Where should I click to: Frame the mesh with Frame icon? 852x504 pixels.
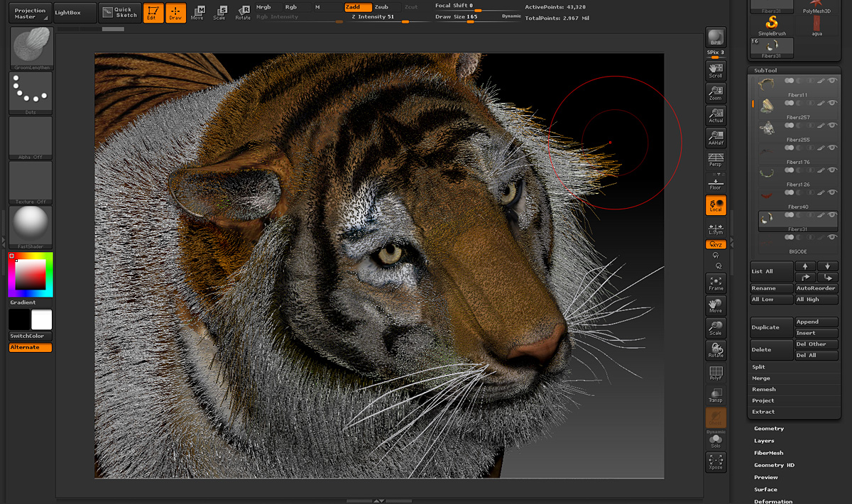click(716, 283)
